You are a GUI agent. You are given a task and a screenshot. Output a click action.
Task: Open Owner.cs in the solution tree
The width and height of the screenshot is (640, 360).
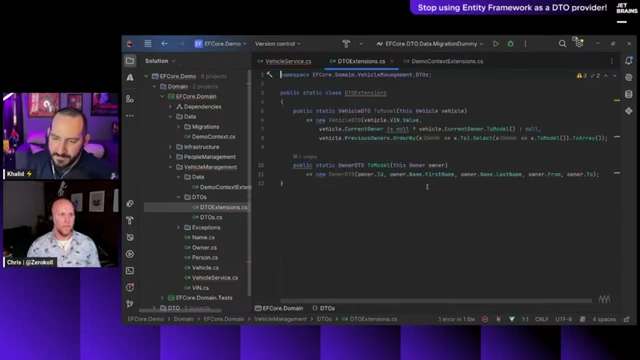(200, 247)
